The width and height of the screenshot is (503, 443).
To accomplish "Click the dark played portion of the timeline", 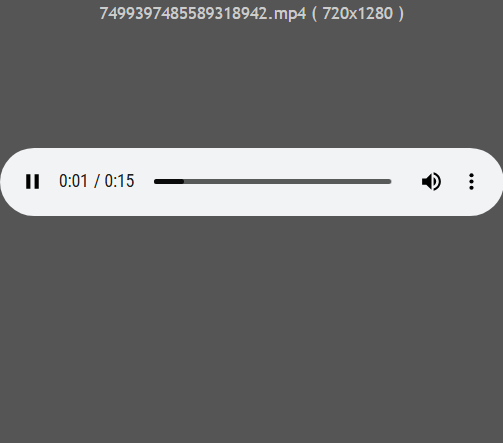I will coord(169,182).
